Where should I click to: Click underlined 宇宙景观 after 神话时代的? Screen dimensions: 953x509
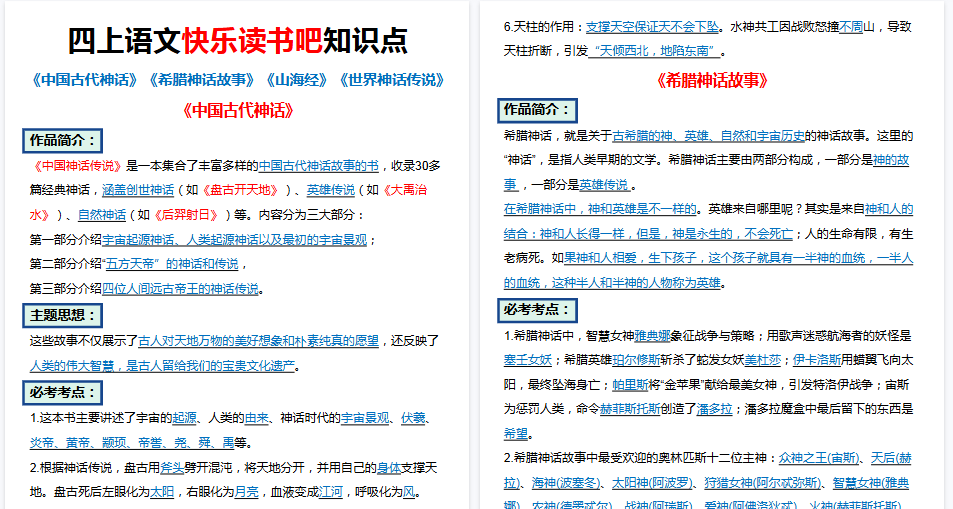pos(365,418)
